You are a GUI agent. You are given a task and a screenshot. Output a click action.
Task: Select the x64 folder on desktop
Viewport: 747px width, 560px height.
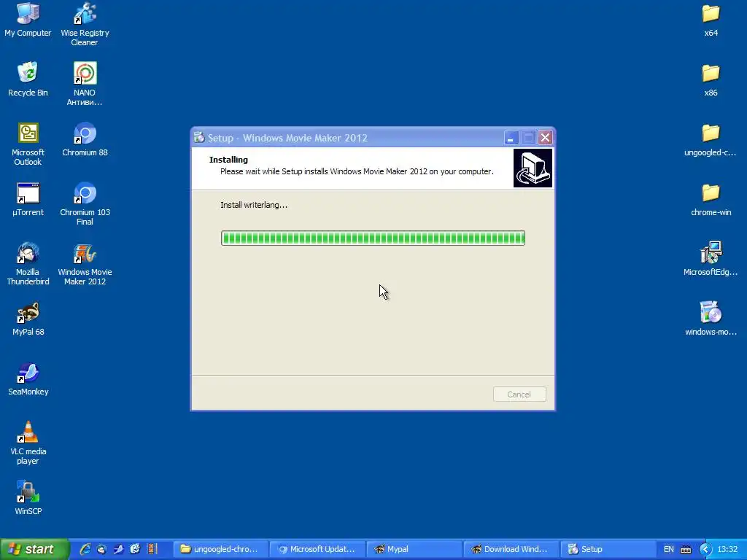pyautogui.click(x=711, y=20)
